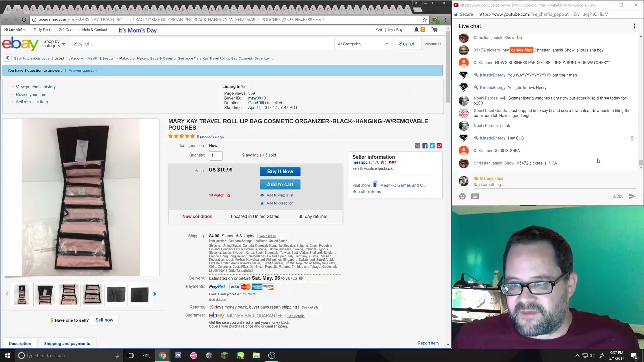644x362 pixels.
Task: Click the Task View taskbar icon
Action: (x=131, y=356)
